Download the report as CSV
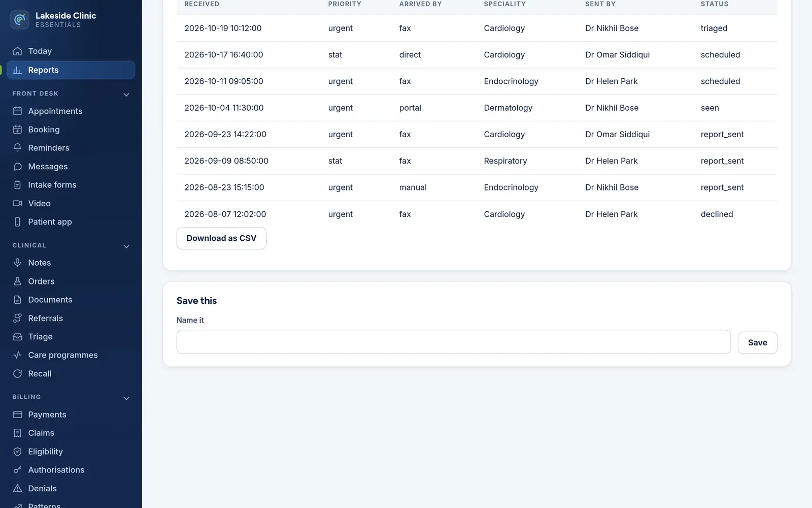The height and width of the screenshot is (508, 812). [x=221, y=238]
